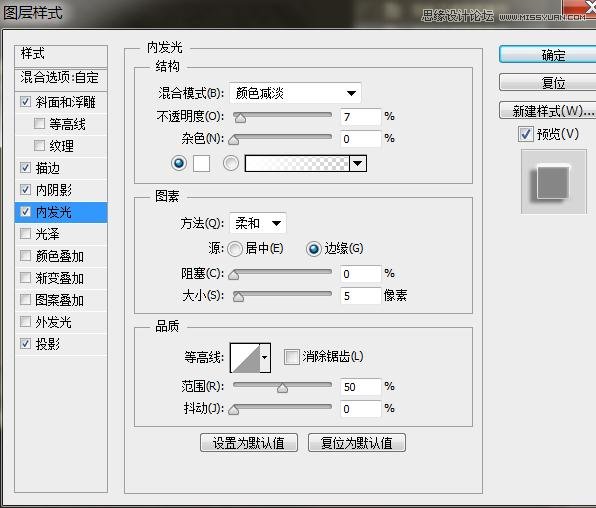Viewport: 596px width, 508px height.
Task: Select the 外发光 style row label
Action: click(54, 322)
